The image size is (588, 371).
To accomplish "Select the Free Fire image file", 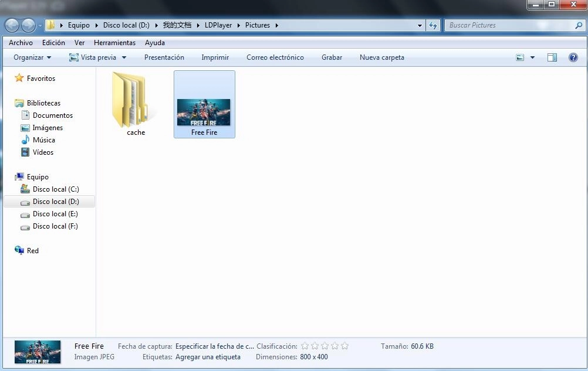I will [x=204, y=104].
